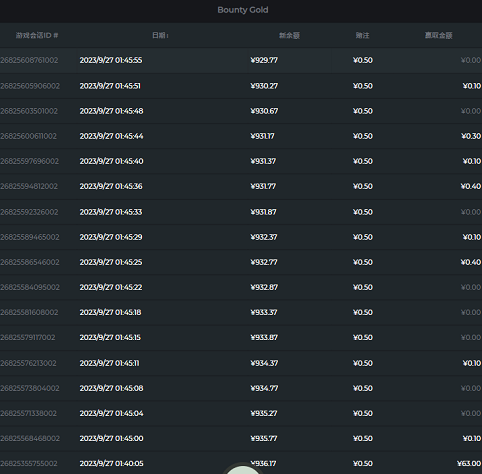
Task: Click ¥0.50 bet in the 01:45:18 row
Action: [363, 312]
